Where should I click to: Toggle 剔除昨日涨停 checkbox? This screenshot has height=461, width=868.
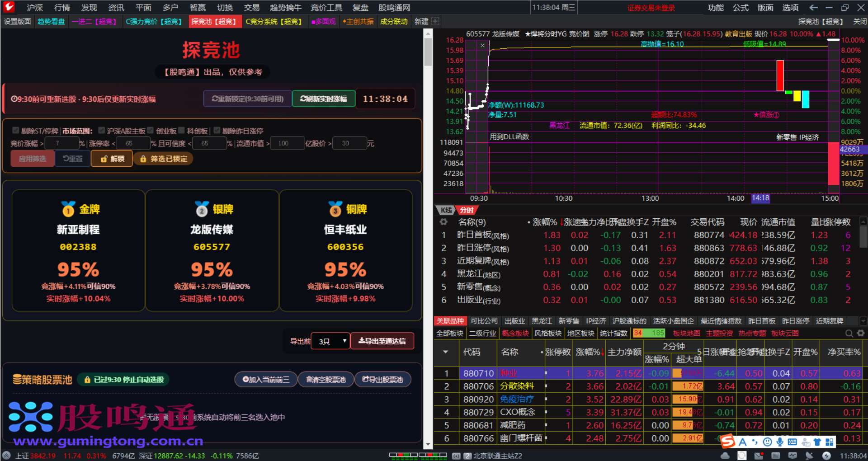[x=217, y=130]
